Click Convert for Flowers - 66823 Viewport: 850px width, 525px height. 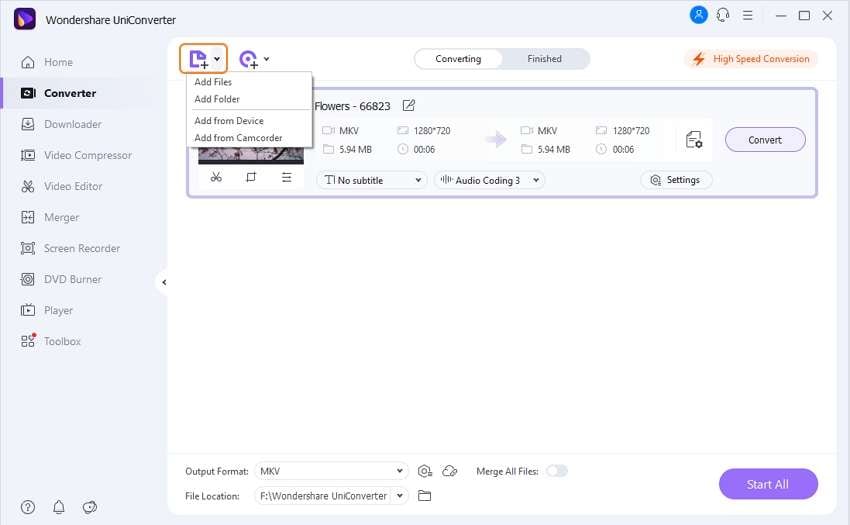[765, 140]
